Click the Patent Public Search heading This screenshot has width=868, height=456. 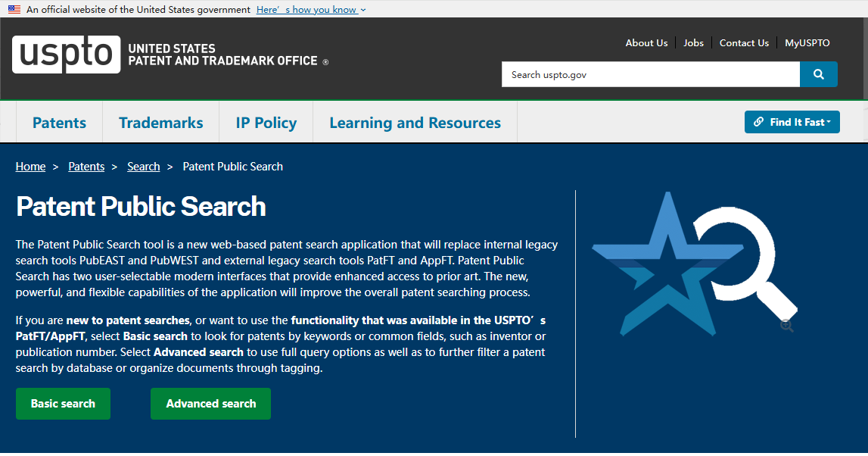point(142,206)
